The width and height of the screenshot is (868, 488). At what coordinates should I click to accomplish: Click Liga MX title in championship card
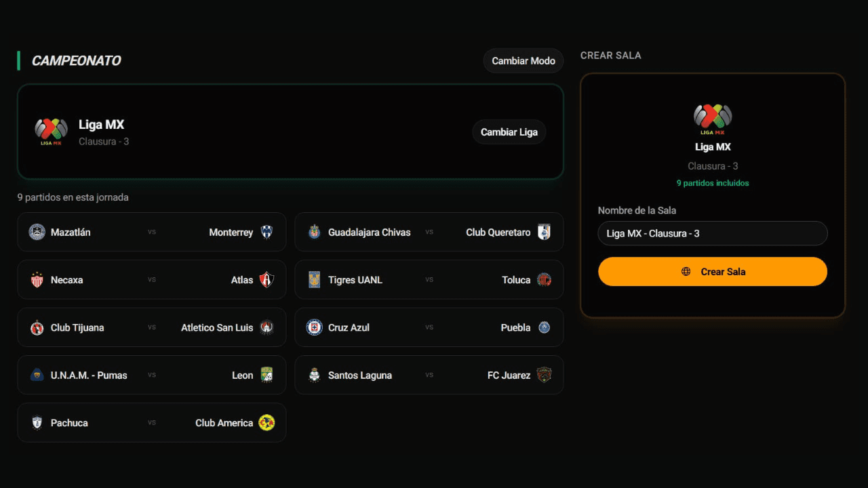[101, 125]
